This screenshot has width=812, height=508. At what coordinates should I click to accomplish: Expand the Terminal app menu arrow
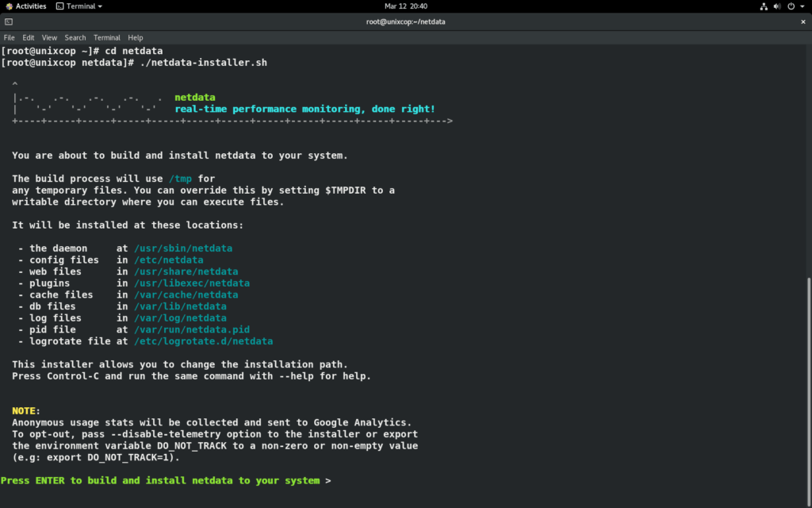click(100, 6)
